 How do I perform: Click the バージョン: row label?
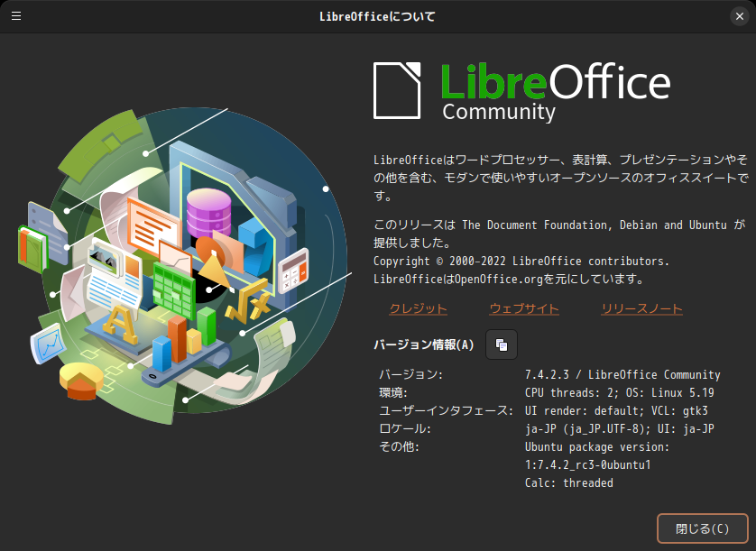[x=410, y=374]
